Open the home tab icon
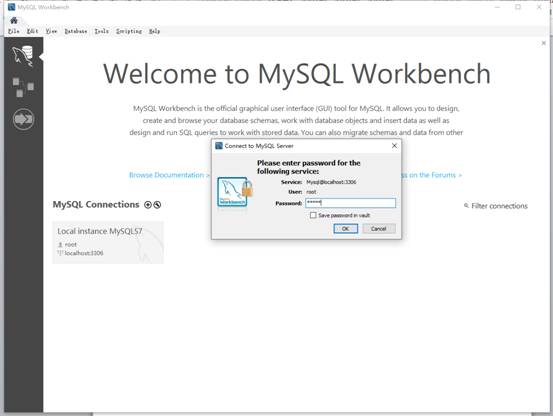The height and width of the screenshot is (416, 553). pos(14,20)
